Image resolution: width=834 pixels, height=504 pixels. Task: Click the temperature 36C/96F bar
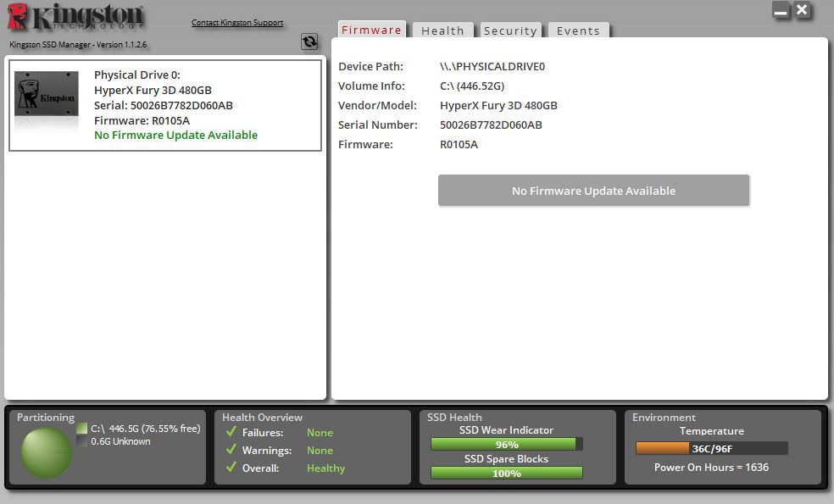point(712,448)
